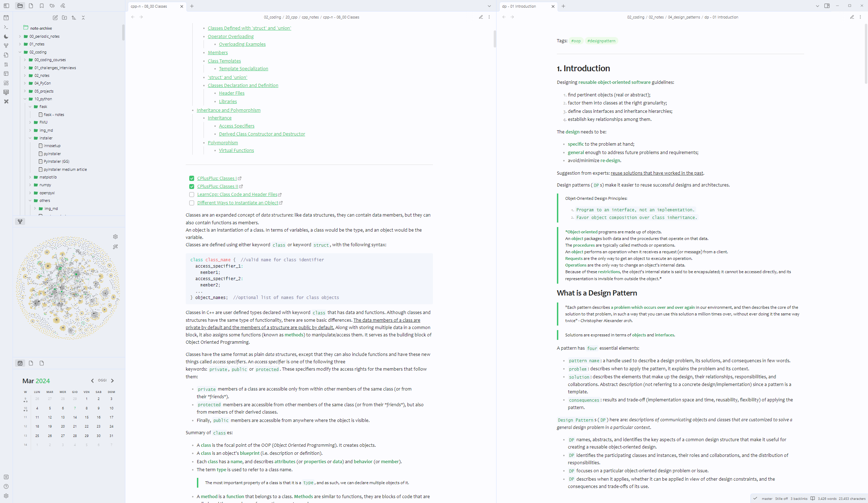Image resolution: width=868 pixels, height=503 pixels.
Task: Select the calendar tab icon above the calendar
Action: 20,363
